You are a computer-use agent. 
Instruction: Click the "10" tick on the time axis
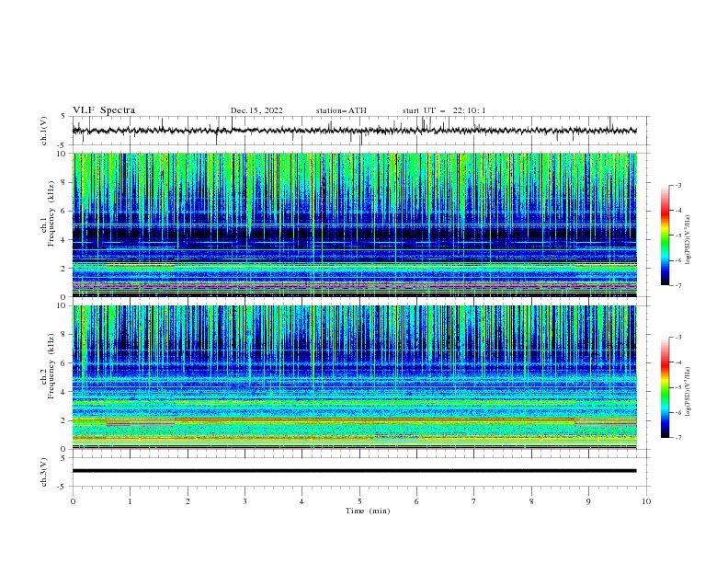coord(646,501)
